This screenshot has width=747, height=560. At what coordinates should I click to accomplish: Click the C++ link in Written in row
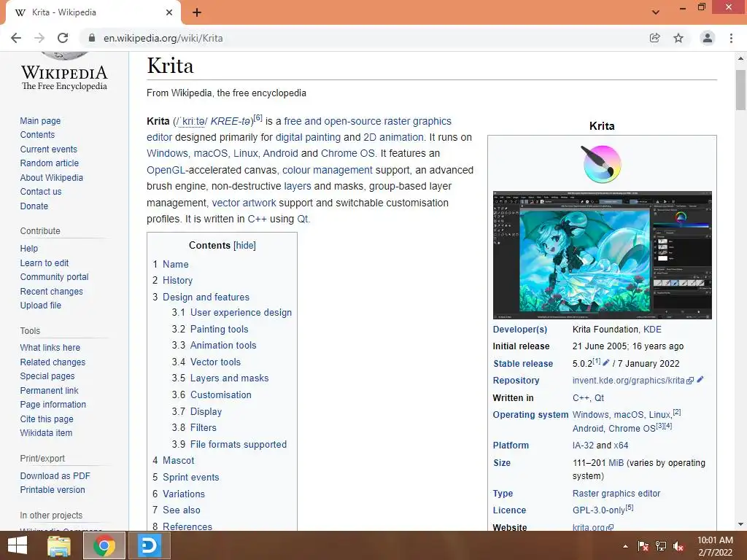581,397
